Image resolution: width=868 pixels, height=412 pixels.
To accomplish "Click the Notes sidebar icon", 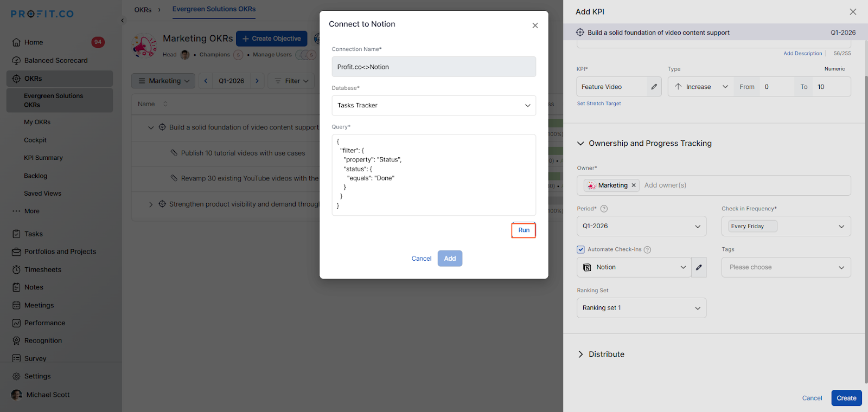I will [16, 288].
